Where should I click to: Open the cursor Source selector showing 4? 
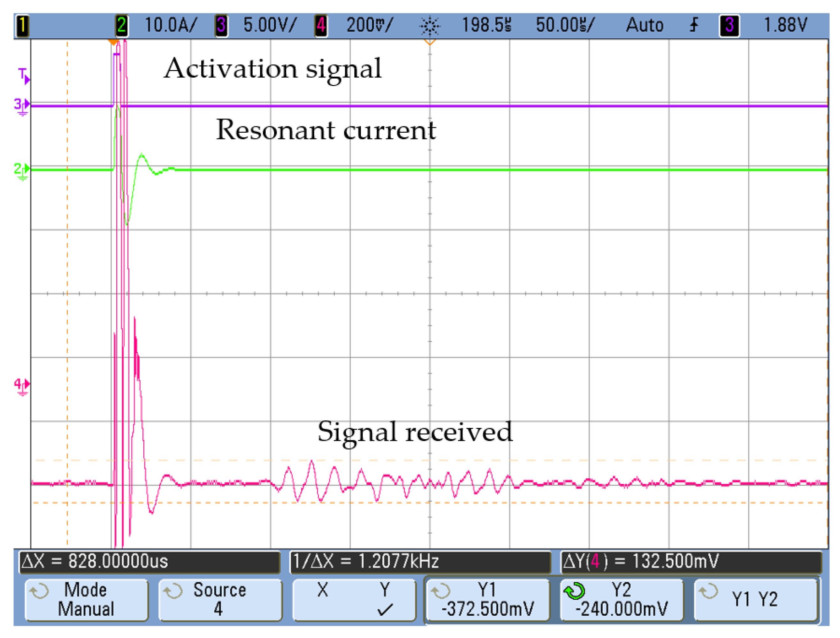[x=220, y=600]
